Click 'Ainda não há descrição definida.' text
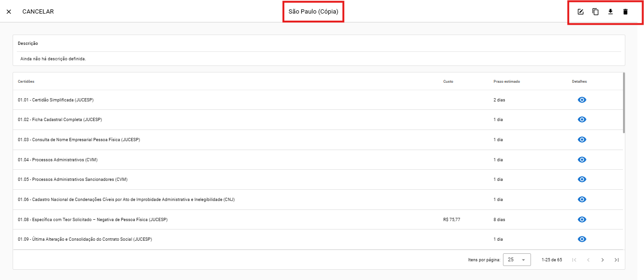This screenshot has width=644, height=280. pos(53,59)
